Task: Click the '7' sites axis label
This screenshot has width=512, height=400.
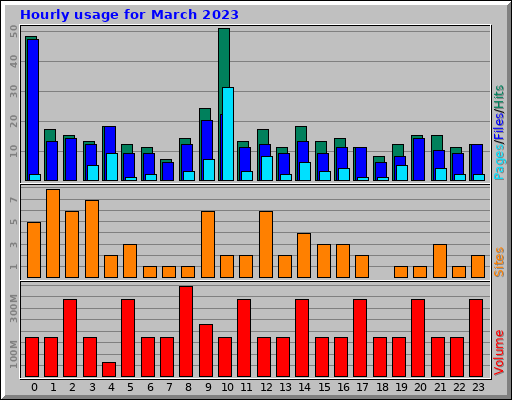Action: [14, 200]
